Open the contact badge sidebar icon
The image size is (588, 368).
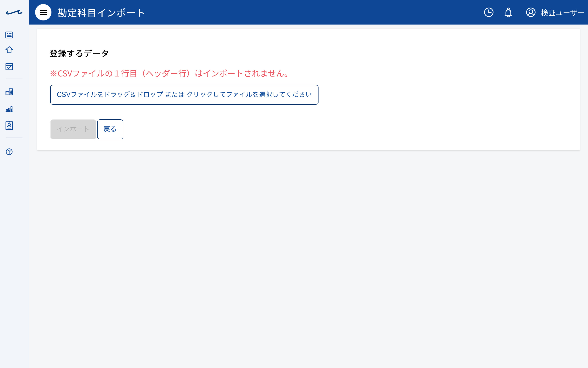point(9,126)
